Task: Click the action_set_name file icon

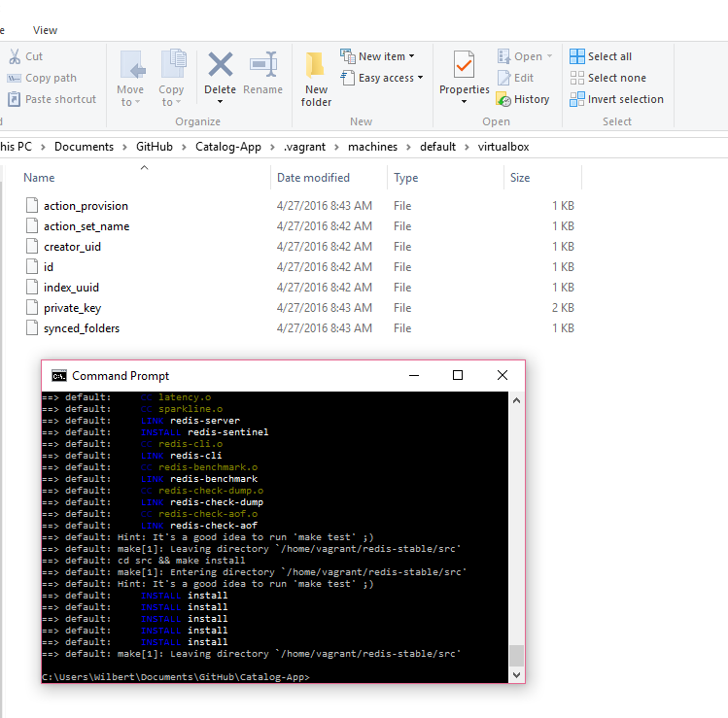Action: (32, 225)
